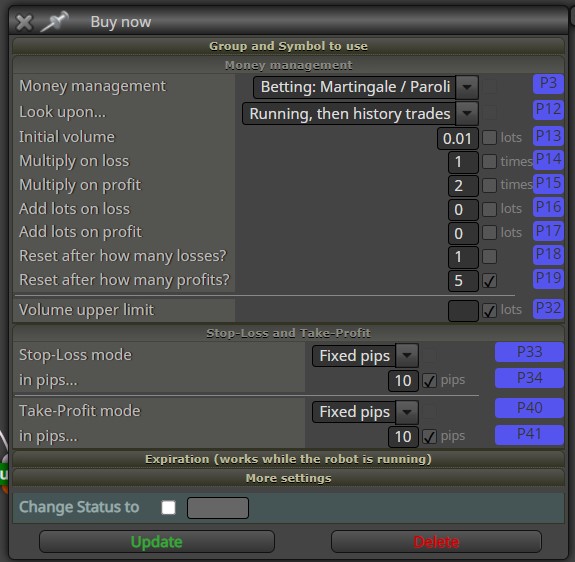Image resolution: width=575 pixels, height=562 pixels.
Task: Toggle the Multiply on profit checkbox
Action: pyautogui.click(x=490, y=186)
